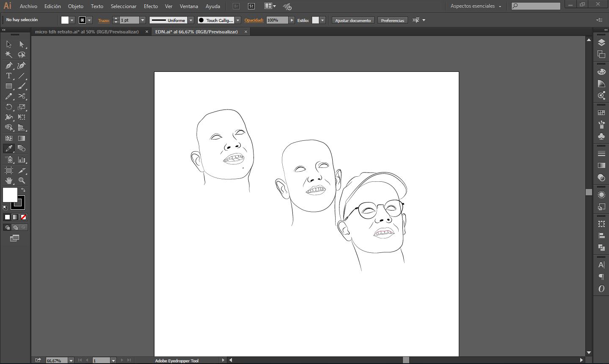The image size is (609, 364).
Task: Select the Paintbrush tool
Action: pyautogui.click(x=22, y=86)
